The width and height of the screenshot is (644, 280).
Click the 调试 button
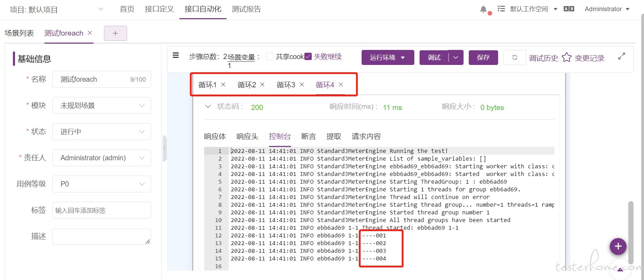tap(434, 58)
